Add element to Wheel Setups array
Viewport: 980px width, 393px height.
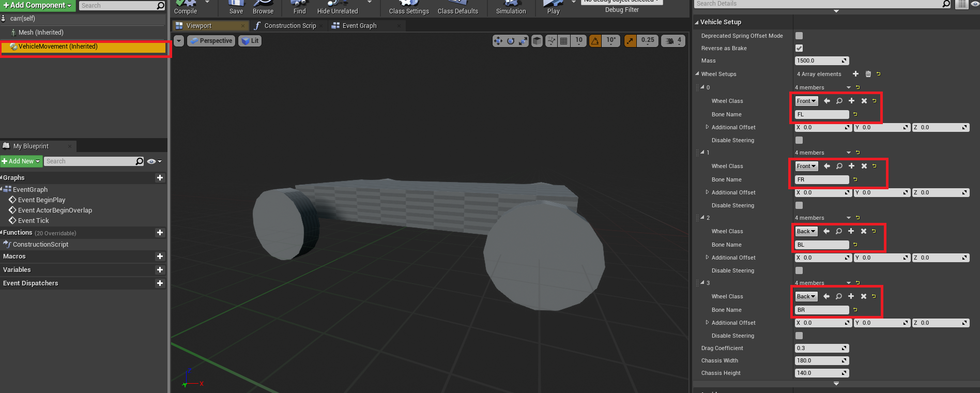pyautogui.click(x=855, y=74)
